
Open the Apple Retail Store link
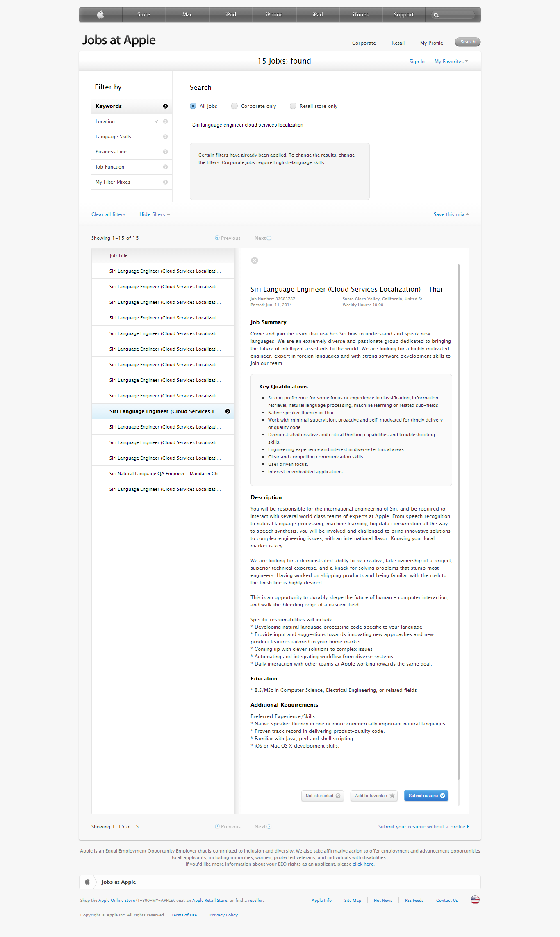point(209,901)
